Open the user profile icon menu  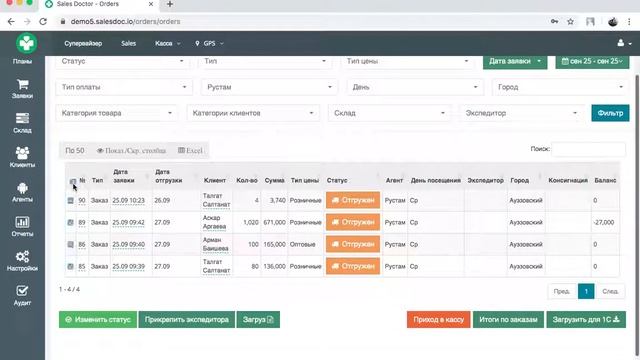(624, 43)
